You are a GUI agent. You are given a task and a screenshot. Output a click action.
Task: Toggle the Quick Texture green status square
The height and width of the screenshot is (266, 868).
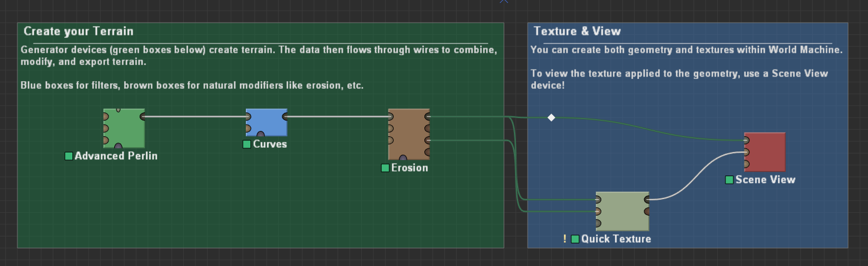point(575,239)
